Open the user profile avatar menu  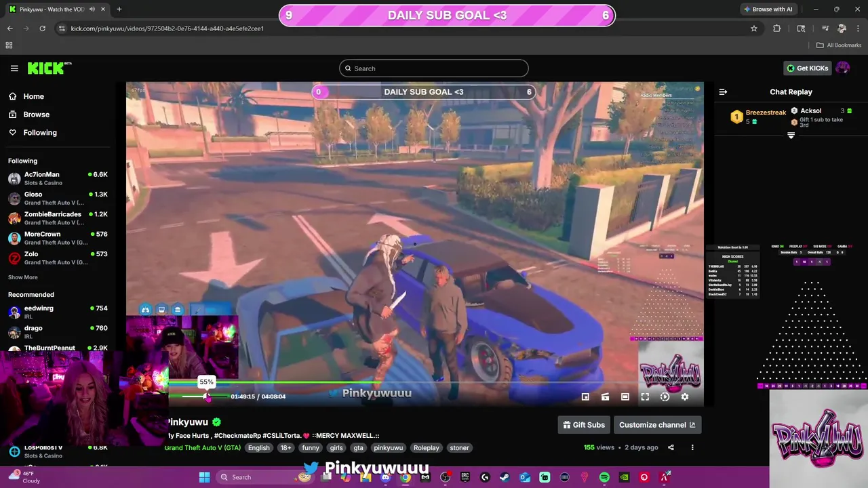(843, 68)
